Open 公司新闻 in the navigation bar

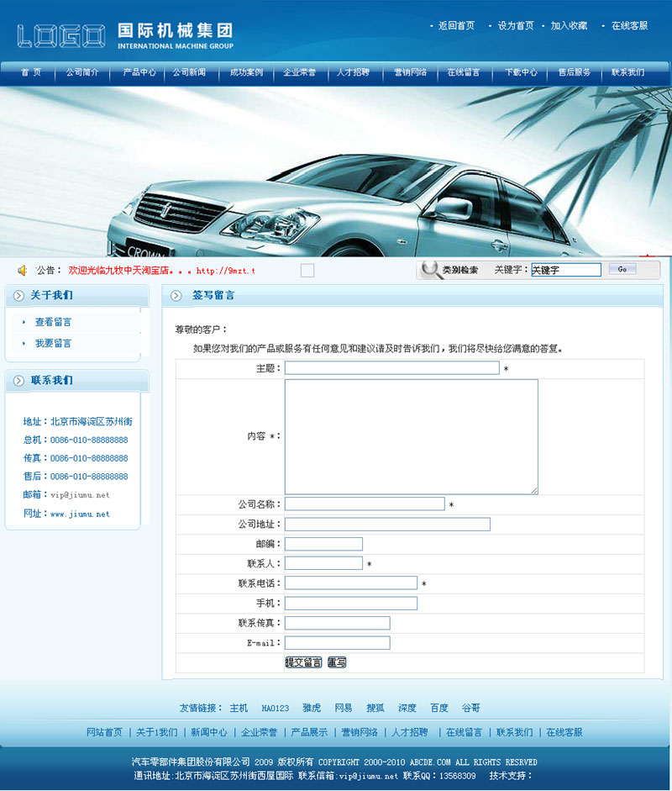click(189, 72)
